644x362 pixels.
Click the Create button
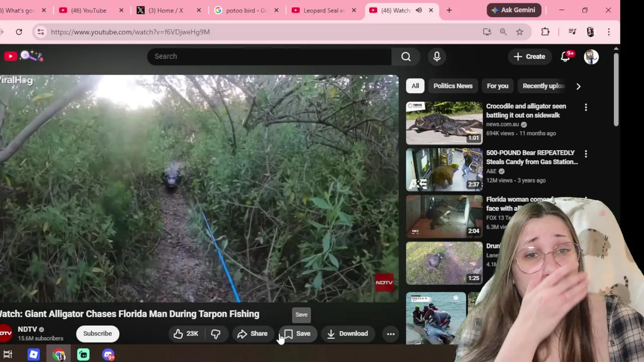[529, 57]
